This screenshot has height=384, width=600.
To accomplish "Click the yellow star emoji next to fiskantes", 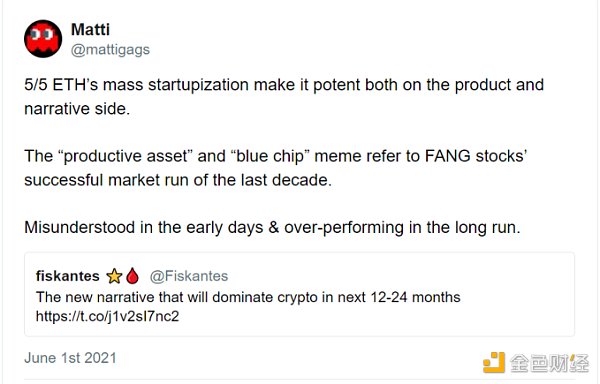I will (x=114, y=276).
